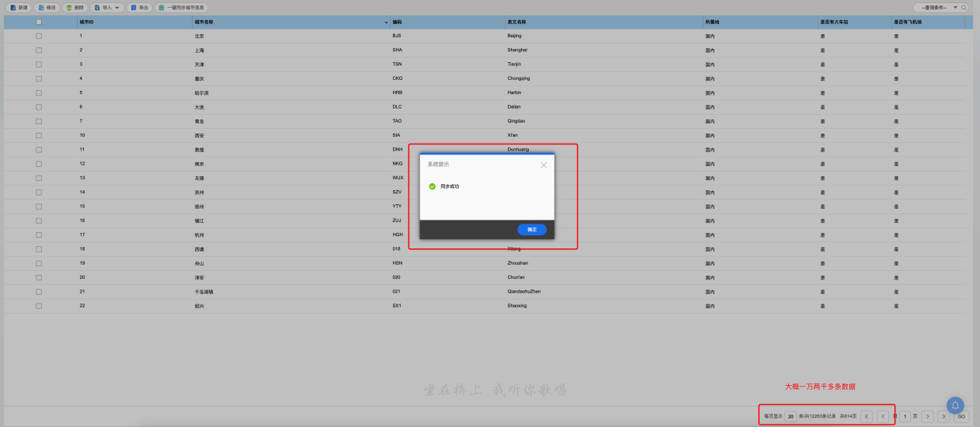The width and height of the screenshot is (980, 427).
Task: Click the blue notification bell icon
Action: (955, 405)
